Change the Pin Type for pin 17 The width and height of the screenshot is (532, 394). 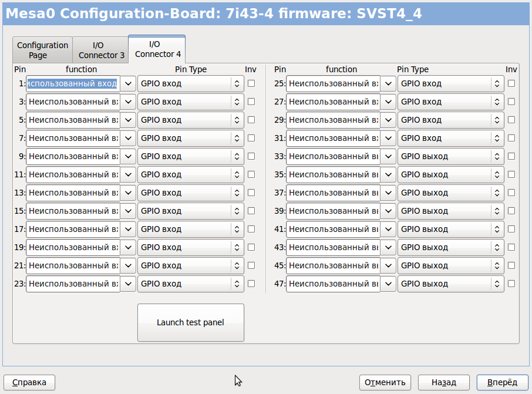191,229
